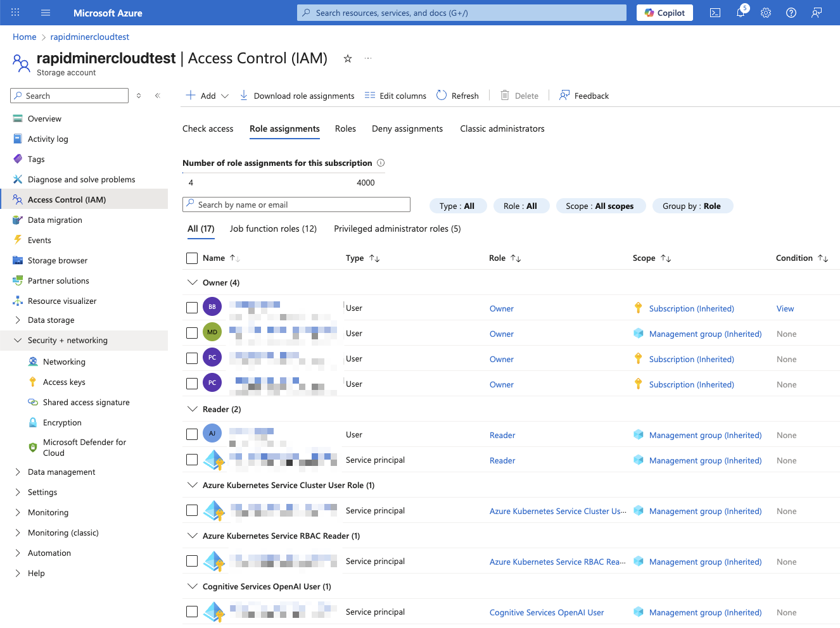This screenshot has width=840, height=628.
Task: Click the info icon beside role assignments count
Action: click(x=381, y=163)
